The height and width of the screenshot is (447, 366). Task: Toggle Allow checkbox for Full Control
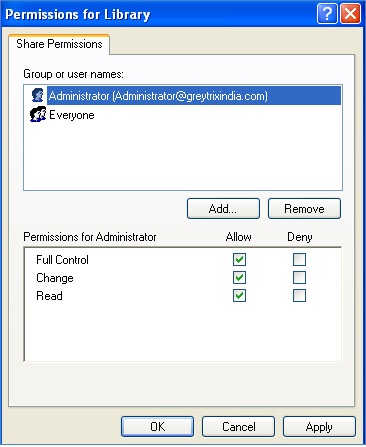pyautogui.click(x=239, y=259)
